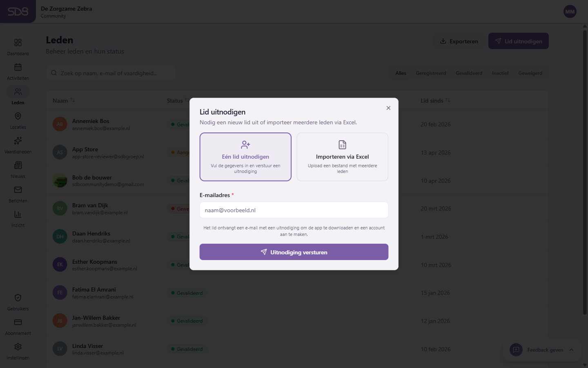
Task: Click the Exporteren button
Action: pos(459,41)
